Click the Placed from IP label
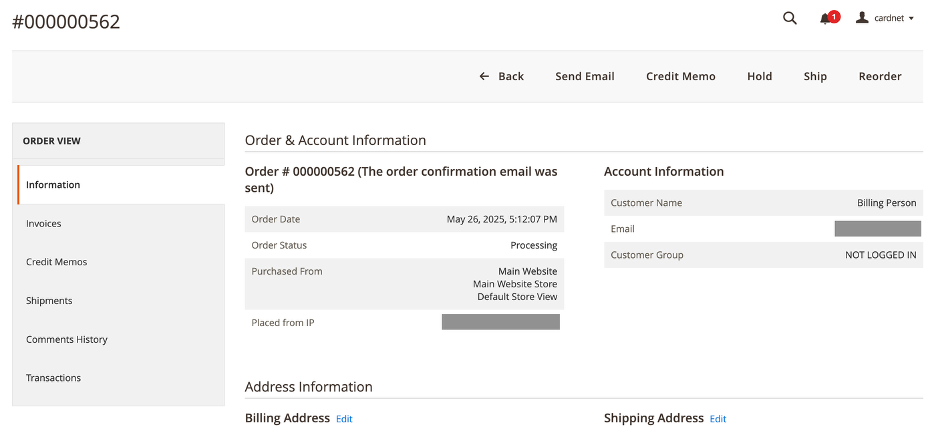This screenshot has height=436, width=936. pos(283,323)
